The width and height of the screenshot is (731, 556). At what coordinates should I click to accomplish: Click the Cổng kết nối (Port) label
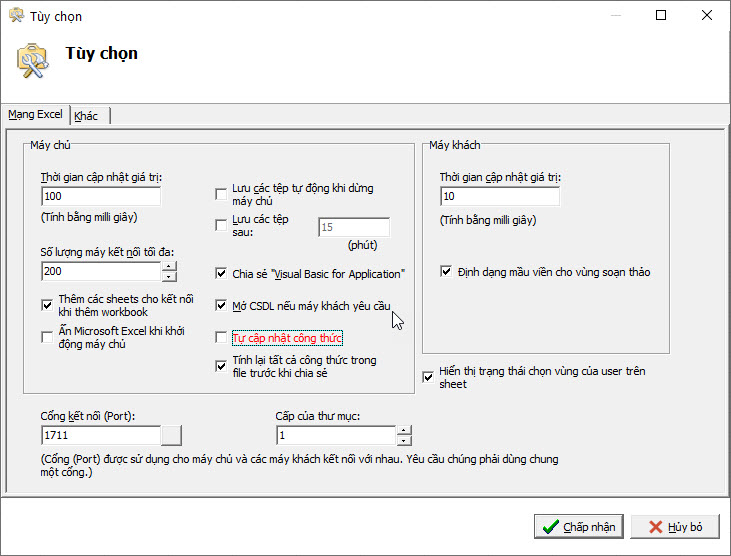click(x=88, y=416)
